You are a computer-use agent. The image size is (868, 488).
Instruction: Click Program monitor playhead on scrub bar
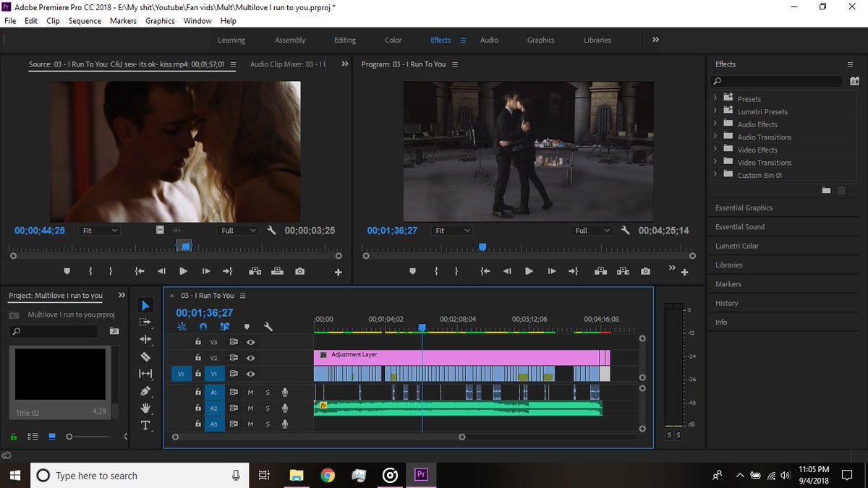click(482, 247)
